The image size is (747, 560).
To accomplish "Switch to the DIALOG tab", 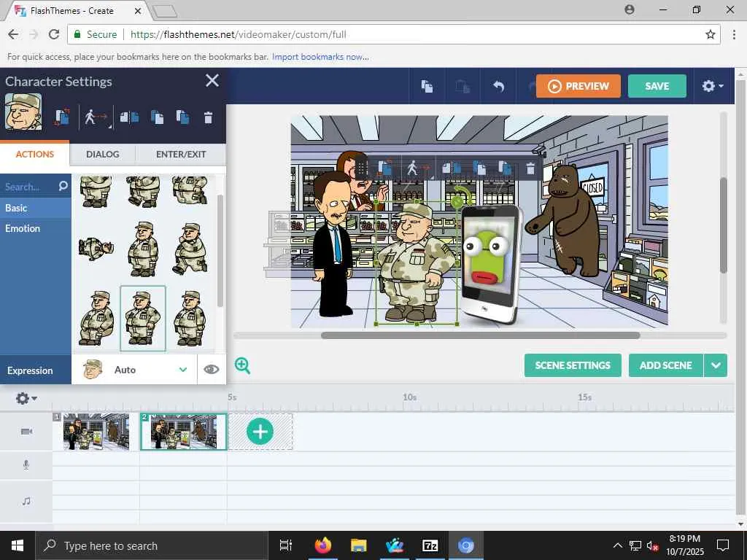I will 102,155.
